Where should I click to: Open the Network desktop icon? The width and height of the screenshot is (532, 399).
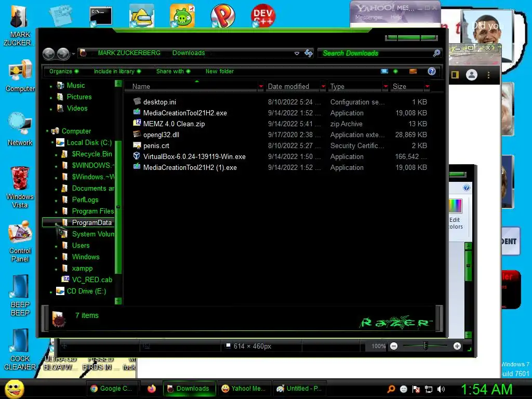pos(20,129)
